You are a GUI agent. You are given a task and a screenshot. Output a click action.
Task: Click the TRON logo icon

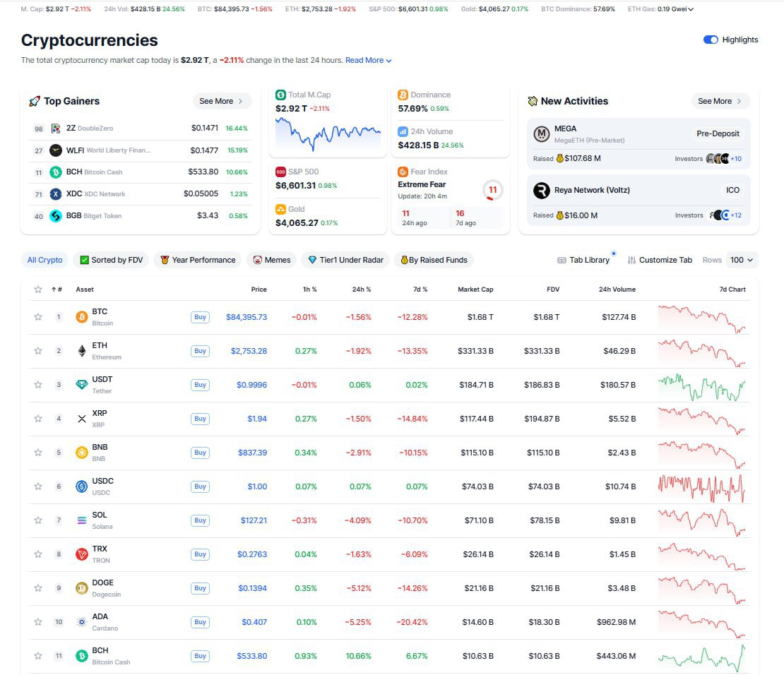pos(81,554)
